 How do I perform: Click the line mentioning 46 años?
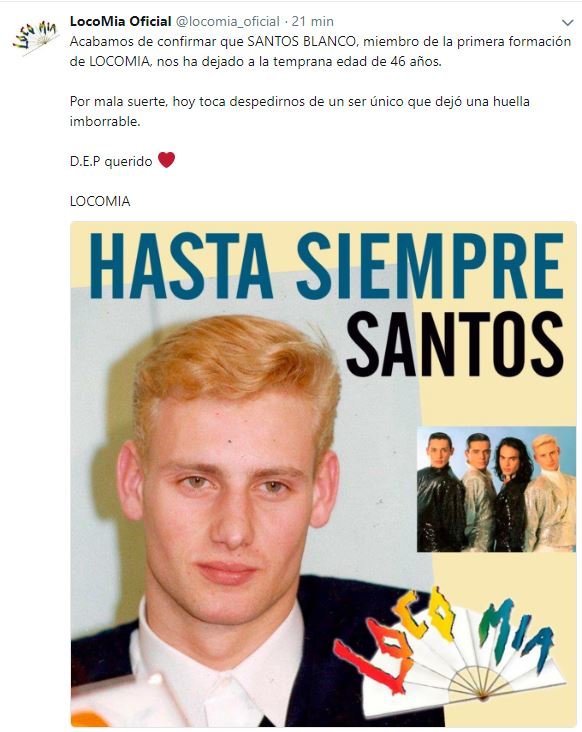click(x=255, y=62)
